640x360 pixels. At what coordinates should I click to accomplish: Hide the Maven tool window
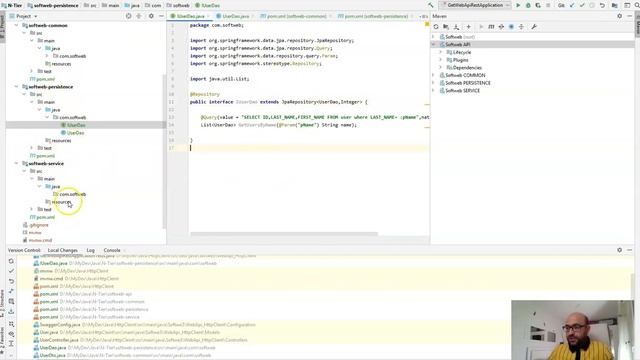point(629,16)
